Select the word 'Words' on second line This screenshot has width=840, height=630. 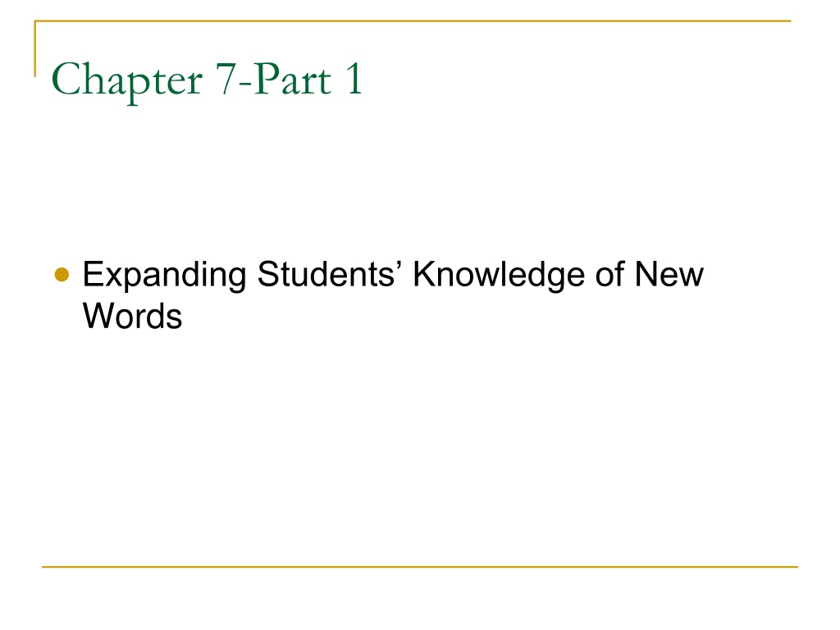(132, 316)
